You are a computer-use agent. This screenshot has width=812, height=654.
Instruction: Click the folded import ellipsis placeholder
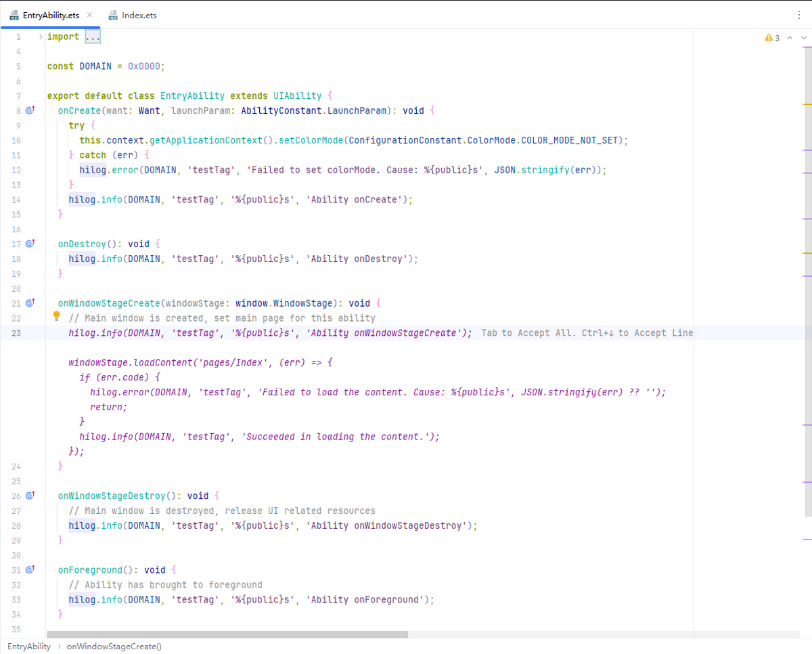[x=93, y=37]
